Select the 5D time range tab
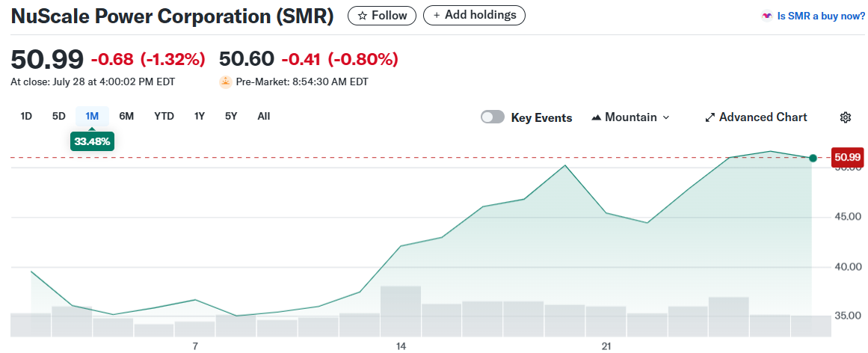868x353 pixels. pyautogui.click(x=58, y=117)
